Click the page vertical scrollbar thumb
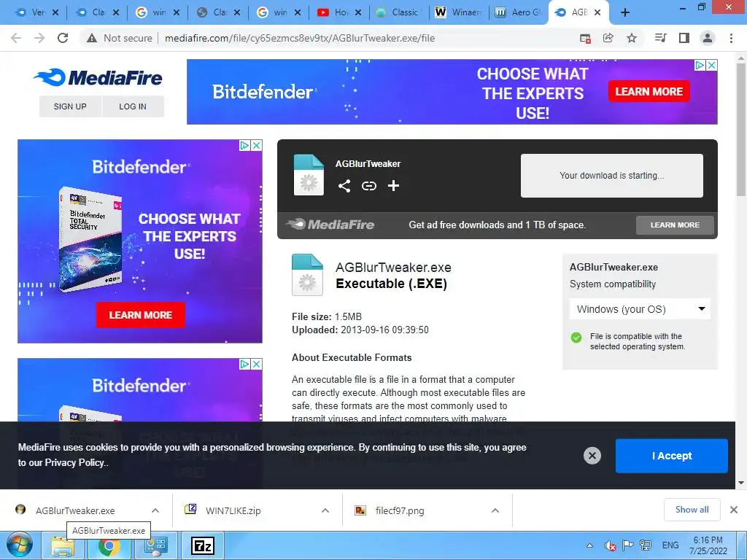This screenshot has height=560, width=747. [x=741, y=128]
